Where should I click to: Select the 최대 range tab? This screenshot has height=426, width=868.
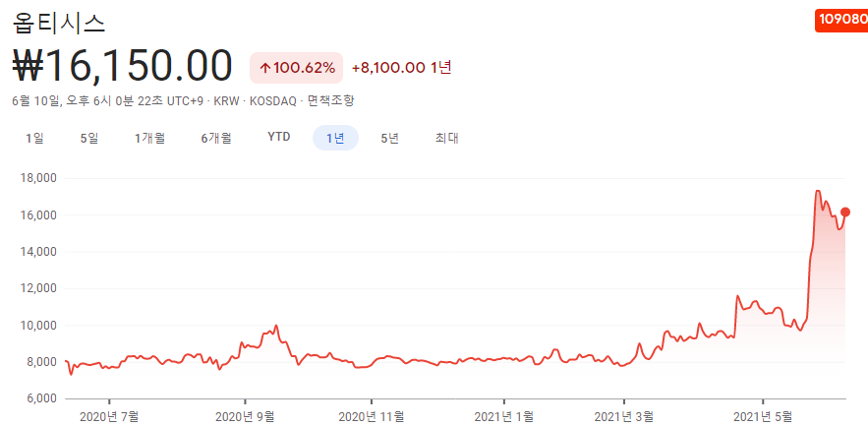(x=446, y=138)
